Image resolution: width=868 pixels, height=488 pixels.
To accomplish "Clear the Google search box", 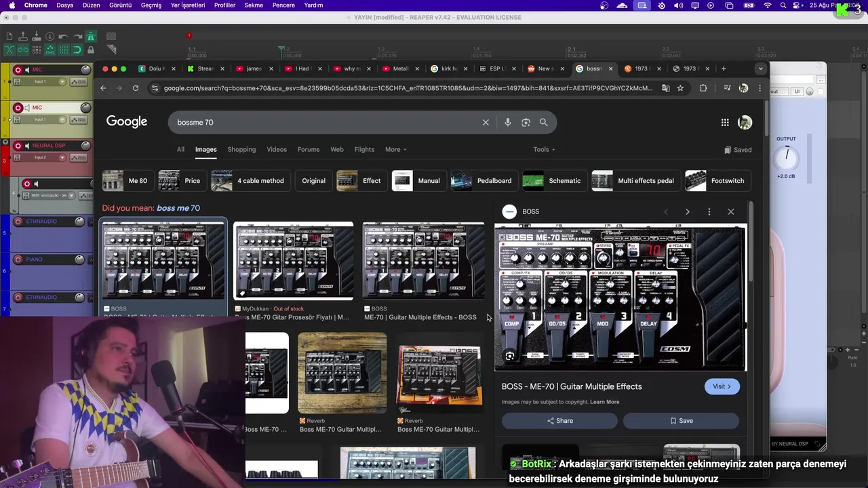I will [x=486, y=123].
